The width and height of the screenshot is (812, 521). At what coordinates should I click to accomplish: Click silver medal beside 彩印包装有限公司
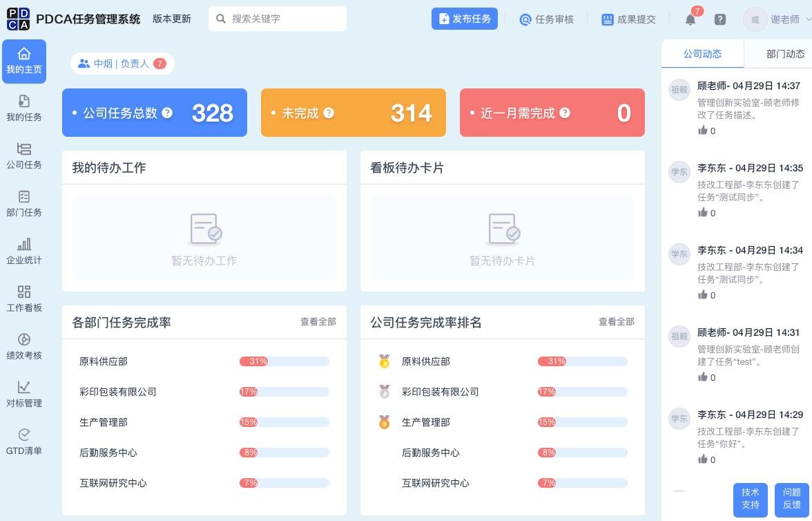(x=384, y=391)
